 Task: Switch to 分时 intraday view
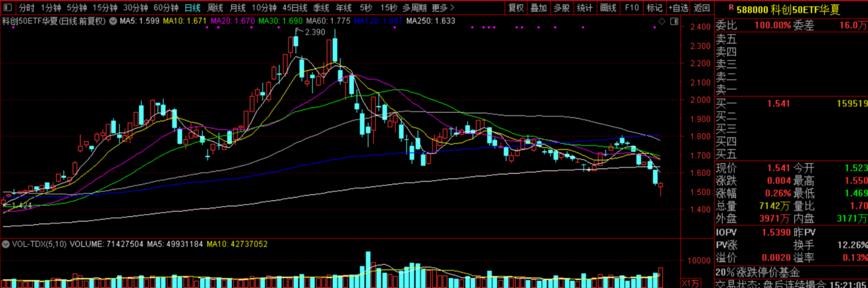[26, 7]
